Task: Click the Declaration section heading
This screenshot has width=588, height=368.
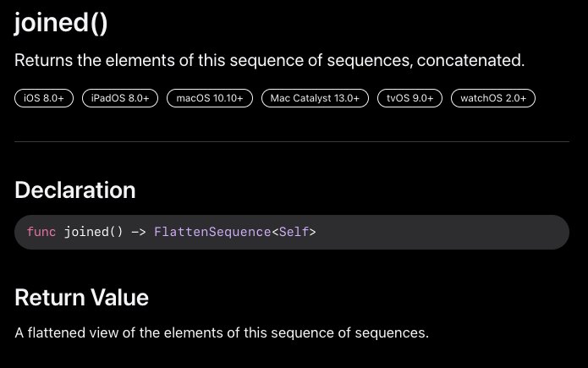Action: click(x=75, y=189)
